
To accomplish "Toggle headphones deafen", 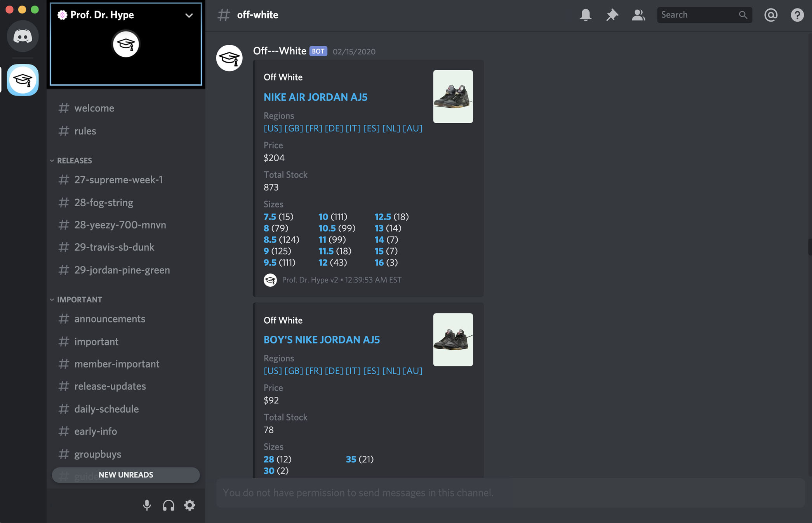I will coord(168,505).
